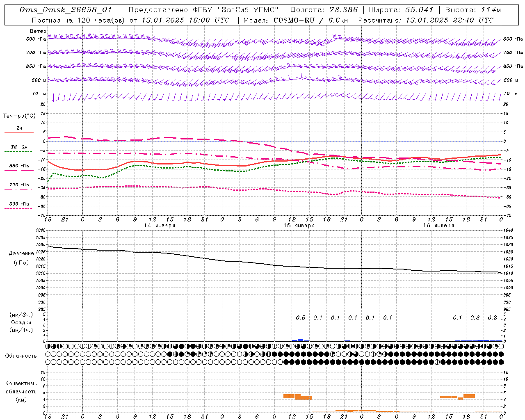Click the orange convective cloud bar on 16 января
525x420 pixels.
pyautogui.click(x=457, y=397)
